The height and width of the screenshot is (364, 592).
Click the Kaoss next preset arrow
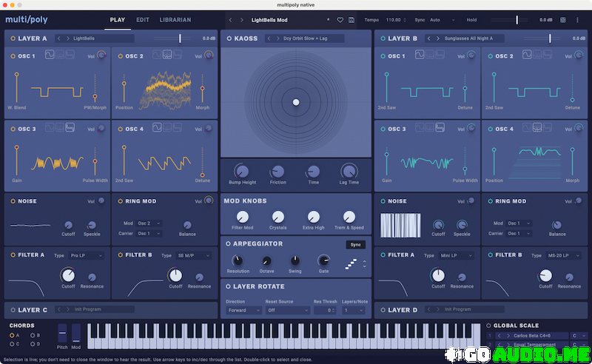[278, 38]
